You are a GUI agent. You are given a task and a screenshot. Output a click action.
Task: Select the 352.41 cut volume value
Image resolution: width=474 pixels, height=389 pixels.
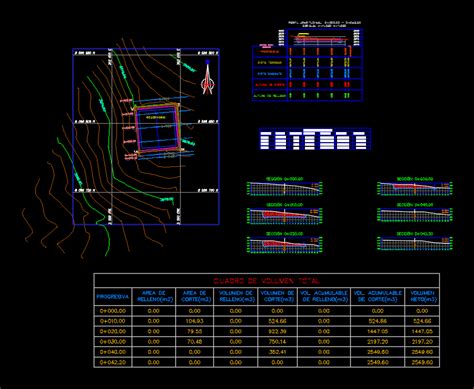(277, 352)
